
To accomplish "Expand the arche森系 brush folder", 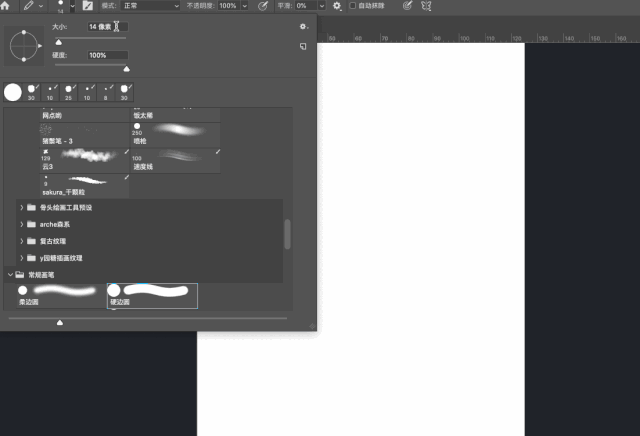I will (x=22, y=224).
